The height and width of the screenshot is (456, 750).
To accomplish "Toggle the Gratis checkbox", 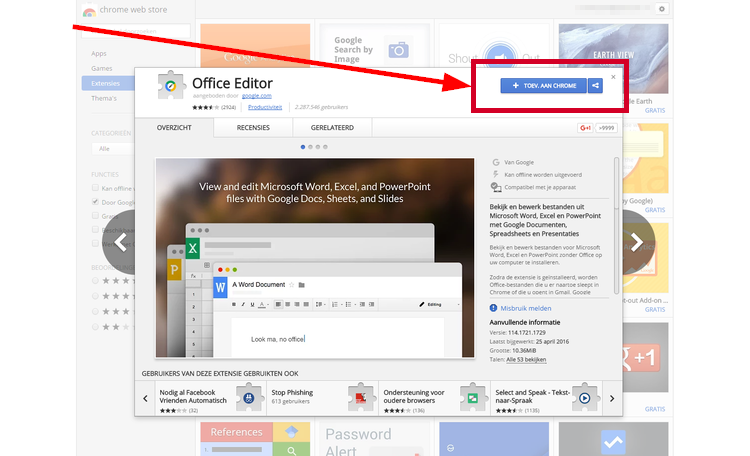I will 95,215.
